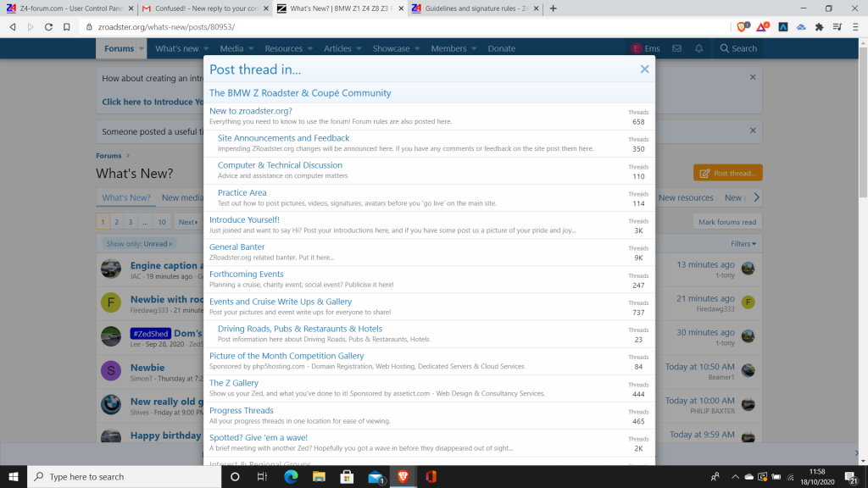
Task: Bookmark this page icon
Action: pyautogui.click(x=66, y=26)
